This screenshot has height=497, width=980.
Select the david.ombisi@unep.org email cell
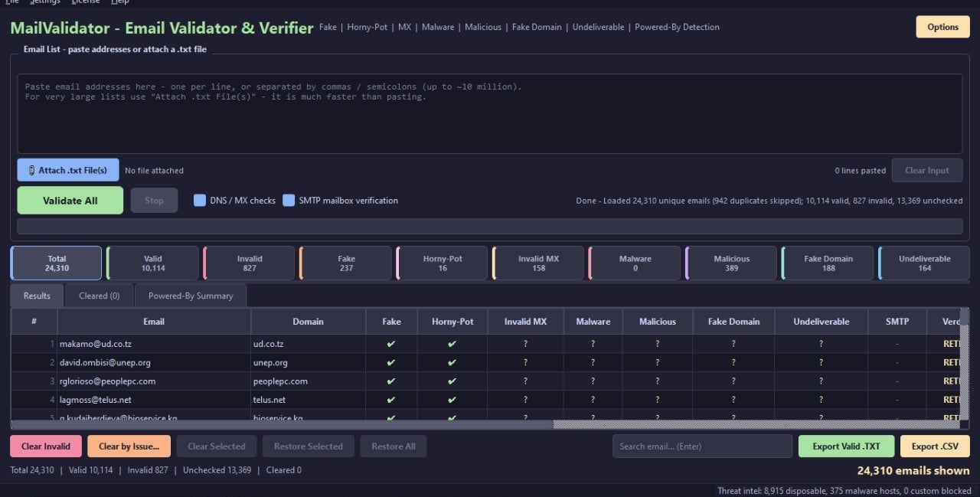[x=154, y=362]
